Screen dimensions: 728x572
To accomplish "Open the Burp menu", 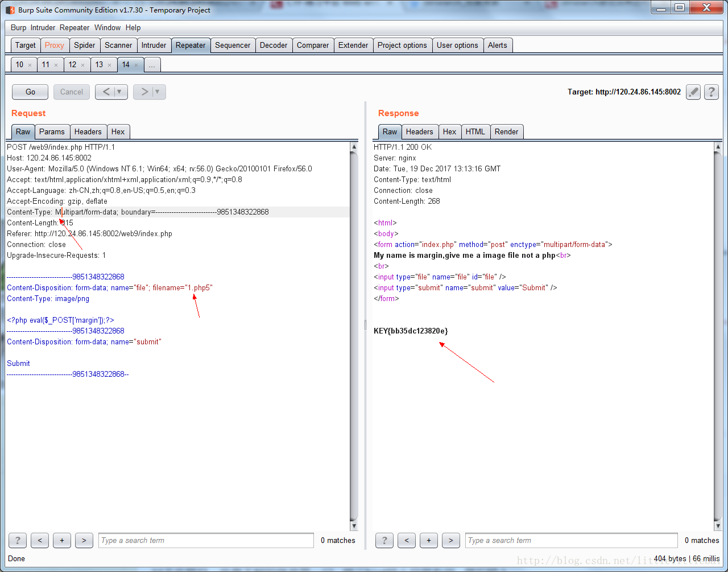I will point(18,27).
